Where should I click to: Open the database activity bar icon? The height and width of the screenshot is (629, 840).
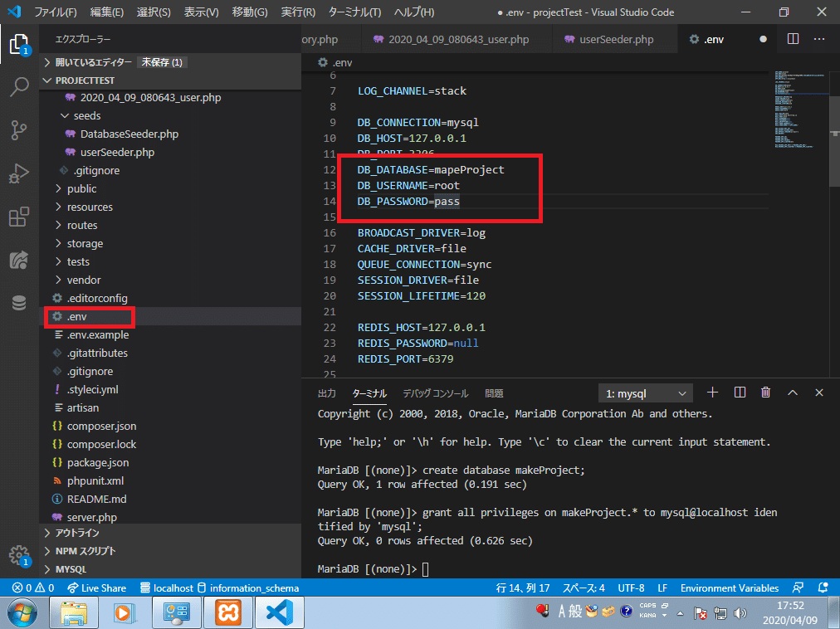(19, 303)
